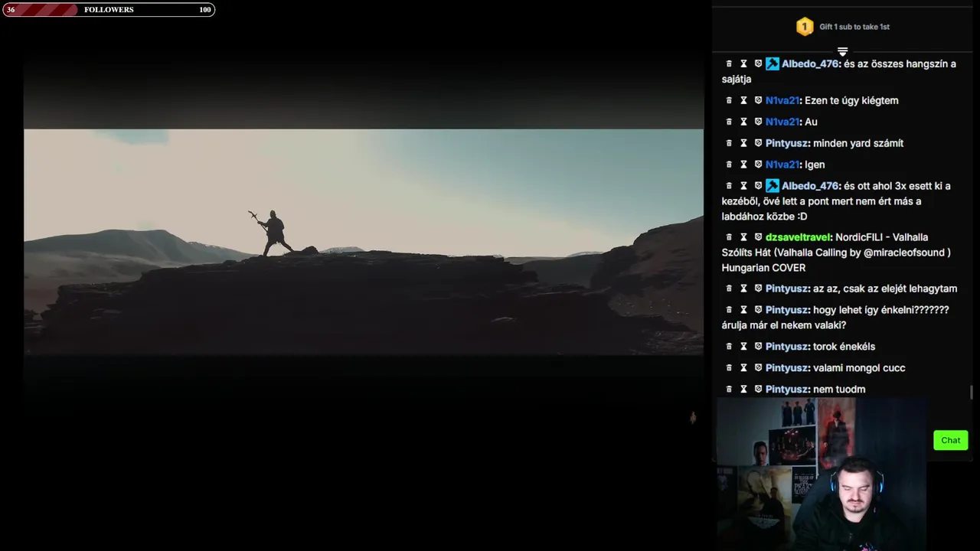The height and width of the screenshot is (551, 980).
Task: Ban N1va21 via "Ezen te úgy kiégtem" row
Action: pyautogui.click(x=758, y=100)
